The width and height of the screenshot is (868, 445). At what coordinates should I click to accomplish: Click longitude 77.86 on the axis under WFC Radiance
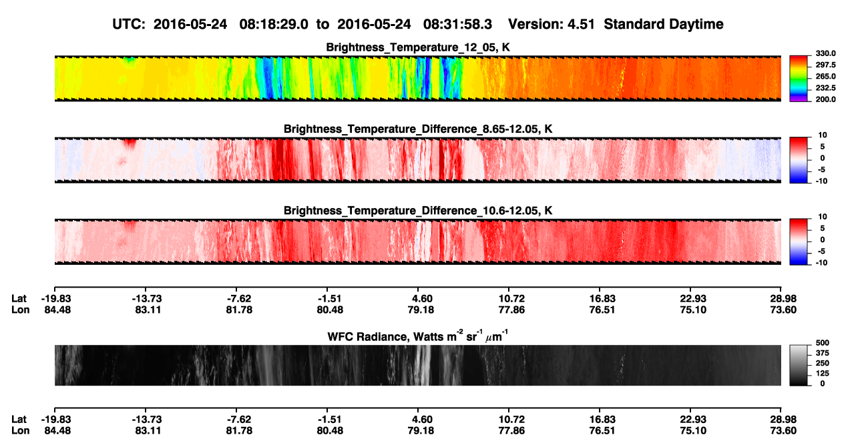[x=509, y=430]
